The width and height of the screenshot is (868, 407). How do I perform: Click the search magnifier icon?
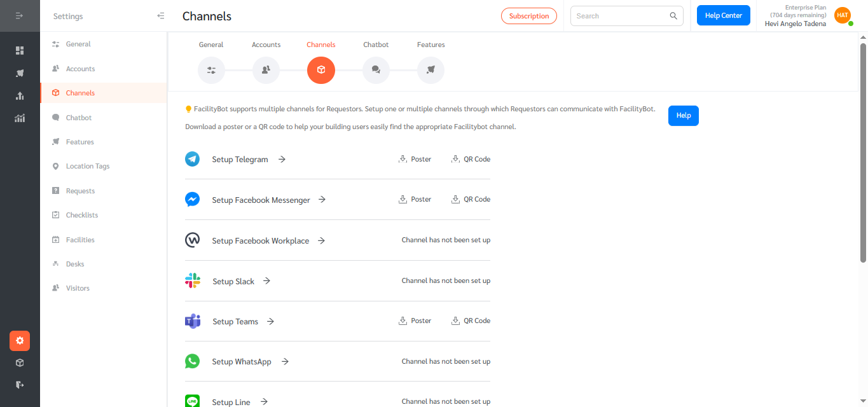pyautogui.click(x=673, y=16)
